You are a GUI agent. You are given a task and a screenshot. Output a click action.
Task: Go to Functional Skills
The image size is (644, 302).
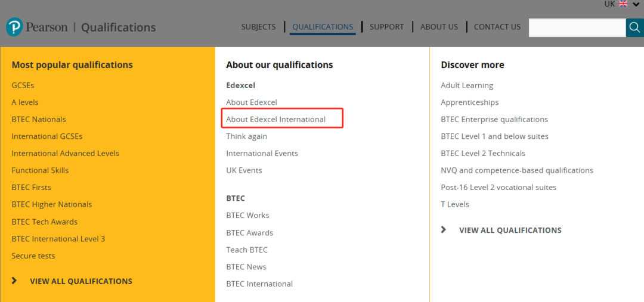pyautogui.click(x=41, y=170)
